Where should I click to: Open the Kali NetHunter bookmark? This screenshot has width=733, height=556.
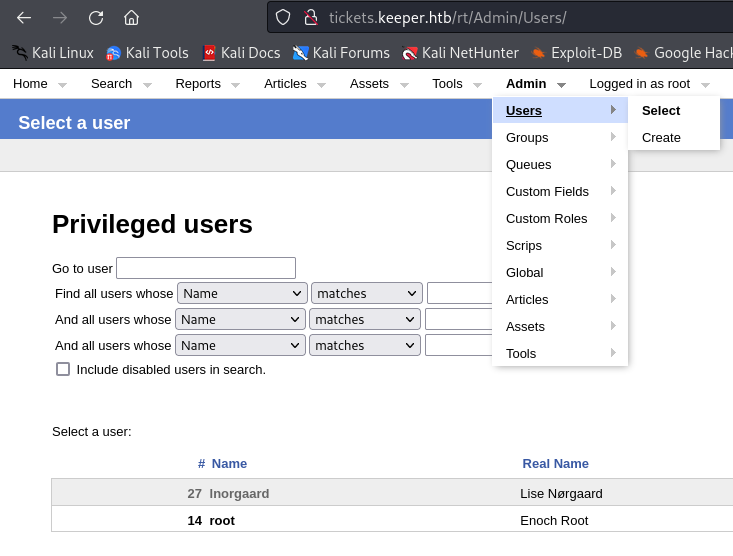click(x=460, y=53)
